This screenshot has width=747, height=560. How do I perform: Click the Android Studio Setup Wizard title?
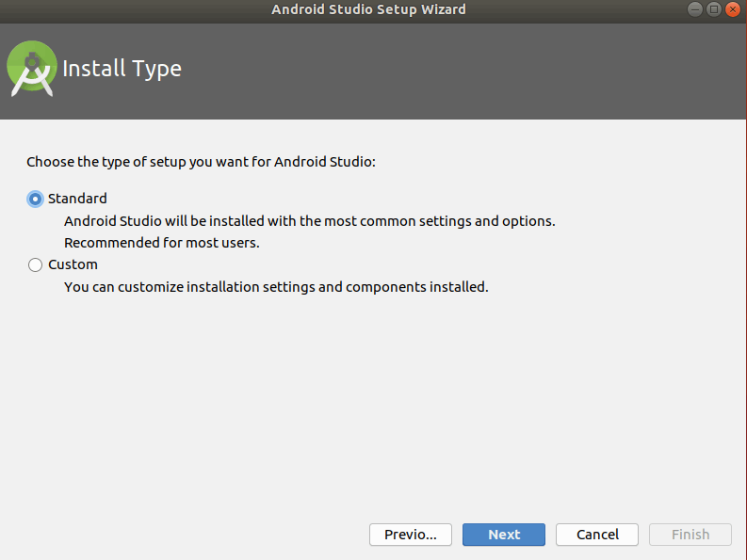[x=368, y=9]
